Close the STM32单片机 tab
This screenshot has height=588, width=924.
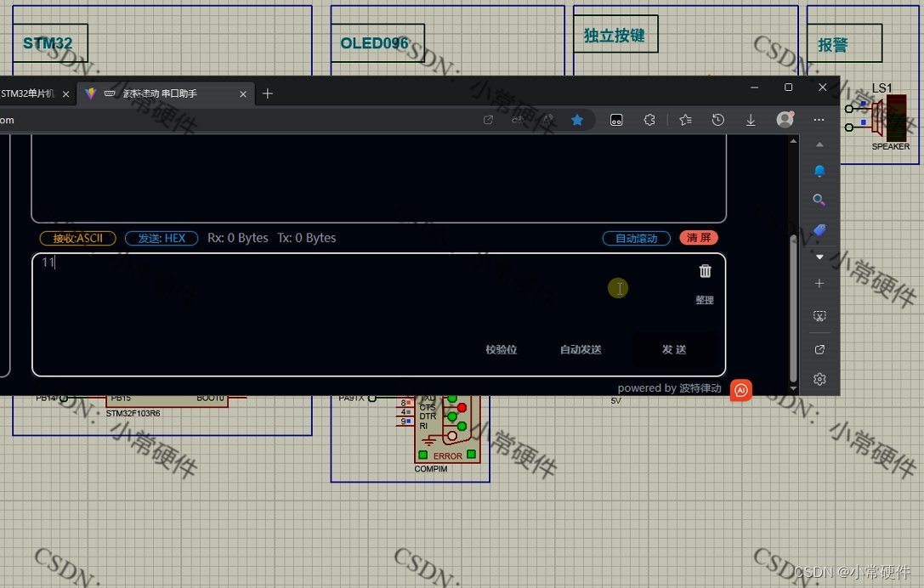tap(66, 93)
